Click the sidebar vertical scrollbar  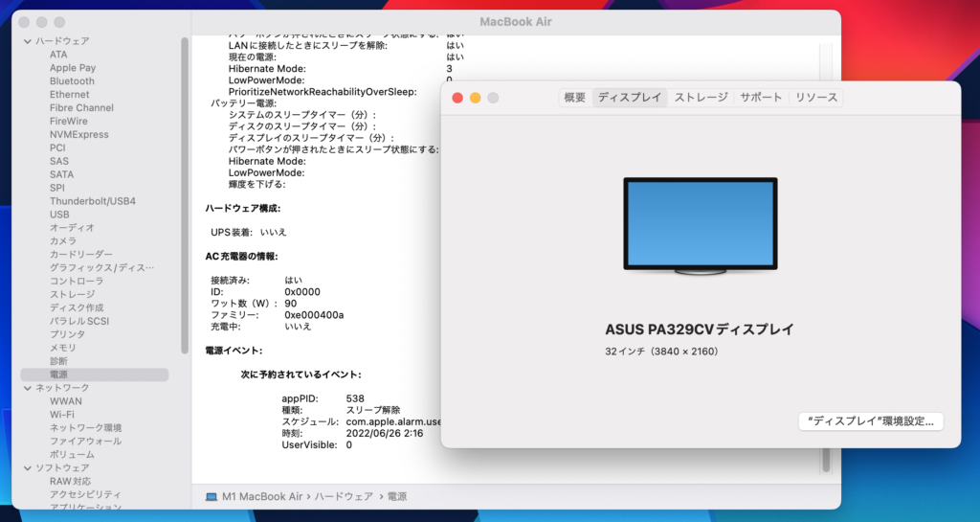(185, 195)
